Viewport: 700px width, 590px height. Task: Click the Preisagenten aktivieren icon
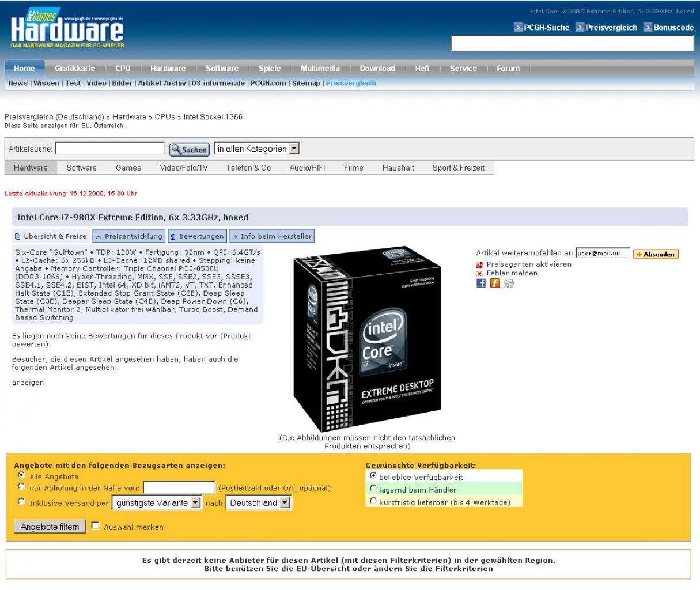click(480, 264)
